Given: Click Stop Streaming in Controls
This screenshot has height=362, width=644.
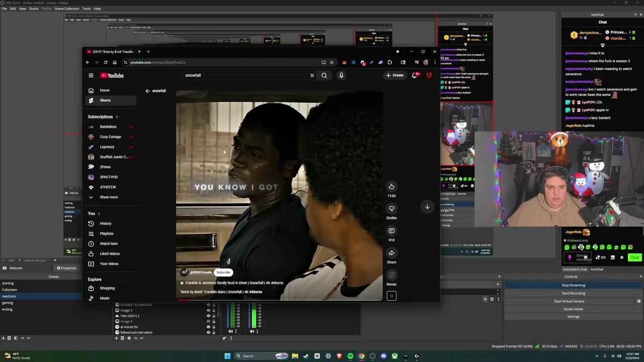Looking at the screenshot, I should click(x=573, y=285).
